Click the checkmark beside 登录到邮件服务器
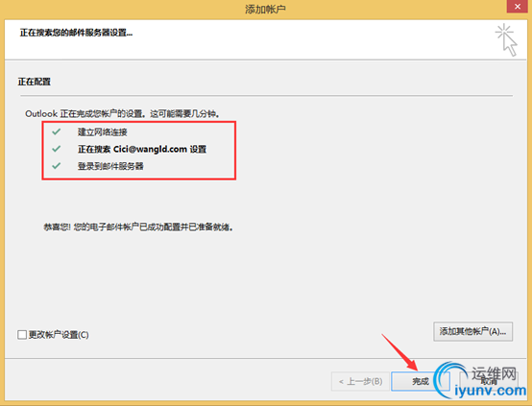The image size is (532, 406). (57, 165)
